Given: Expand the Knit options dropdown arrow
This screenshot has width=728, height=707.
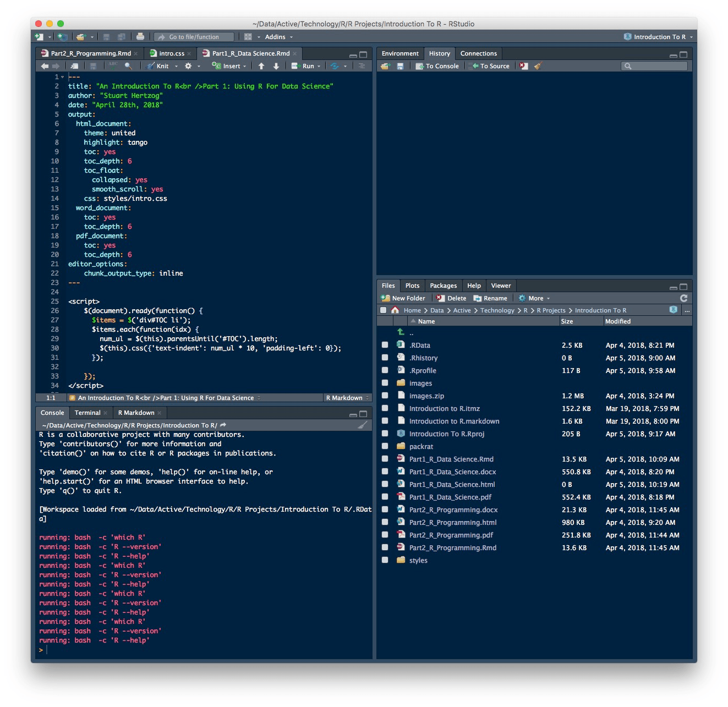Looking at the screenshot, I should click(176, 66).
